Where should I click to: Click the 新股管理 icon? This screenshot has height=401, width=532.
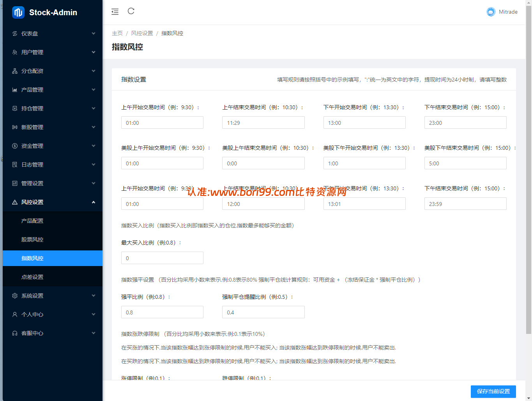pos(15,127)
